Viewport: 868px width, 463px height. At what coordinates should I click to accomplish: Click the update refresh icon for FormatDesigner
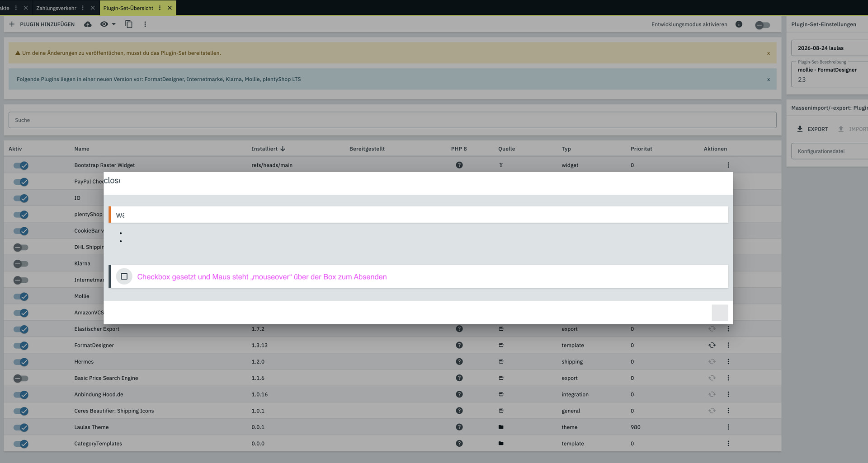click(712, 345)
